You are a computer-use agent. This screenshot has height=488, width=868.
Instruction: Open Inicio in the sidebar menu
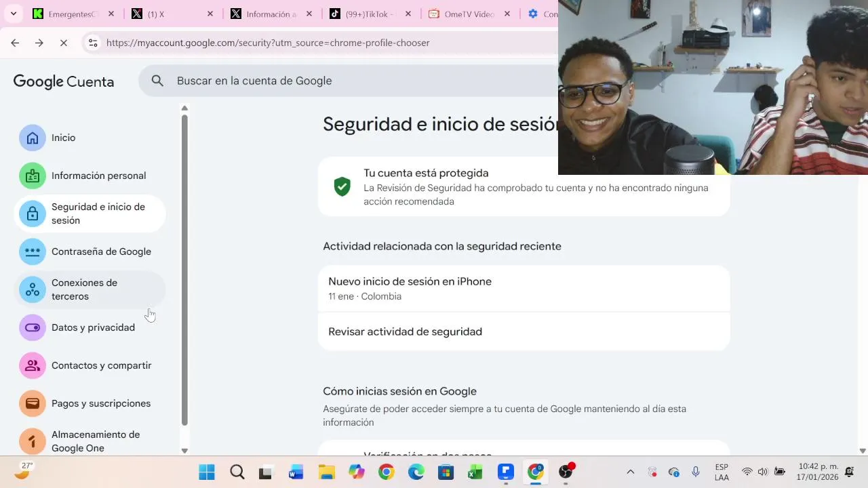(90, 138)
